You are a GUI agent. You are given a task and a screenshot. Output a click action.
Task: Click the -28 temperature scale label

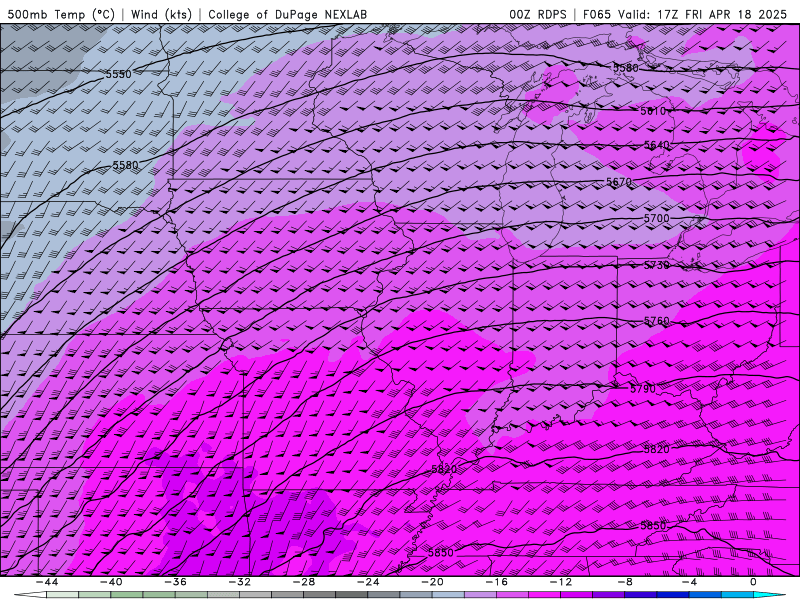(304, 583)
